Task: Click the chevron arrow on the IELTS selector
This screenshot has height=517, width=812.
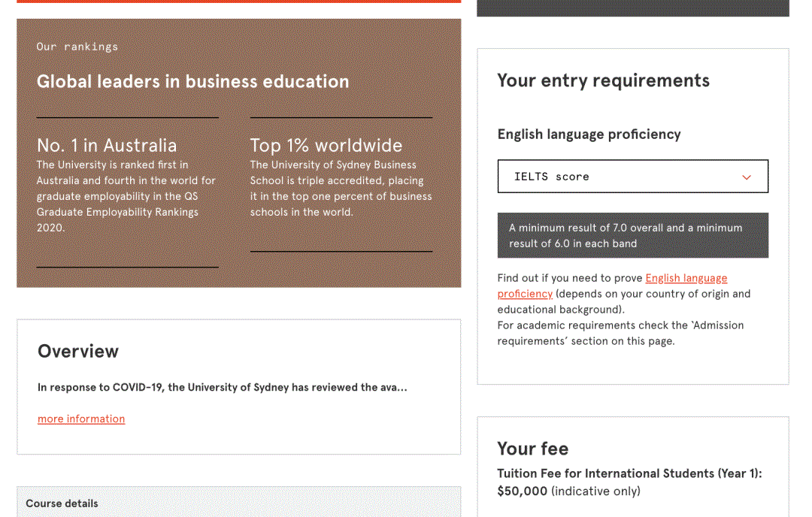Action: 747,177
